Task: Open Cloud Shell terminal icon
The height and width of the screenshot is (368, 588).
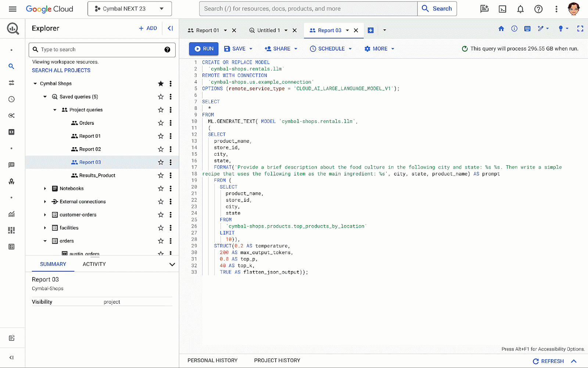Action: point(502,9)
